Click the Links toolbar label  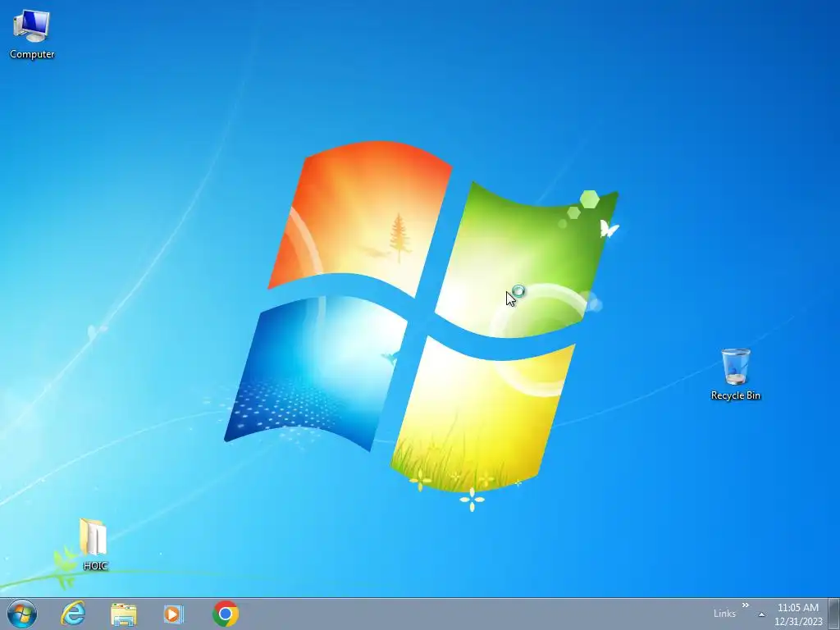[x=724, y=614]
